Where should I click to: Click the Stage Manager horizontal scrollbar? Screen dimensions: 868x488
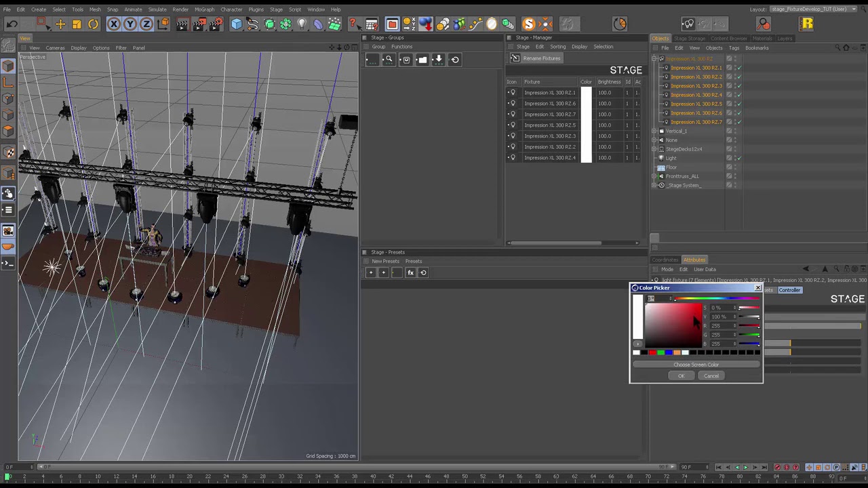(555, 243)
